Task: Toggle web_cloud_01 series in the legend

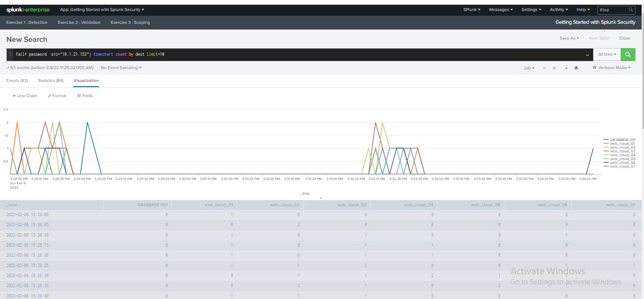Action: coord(619,143)
